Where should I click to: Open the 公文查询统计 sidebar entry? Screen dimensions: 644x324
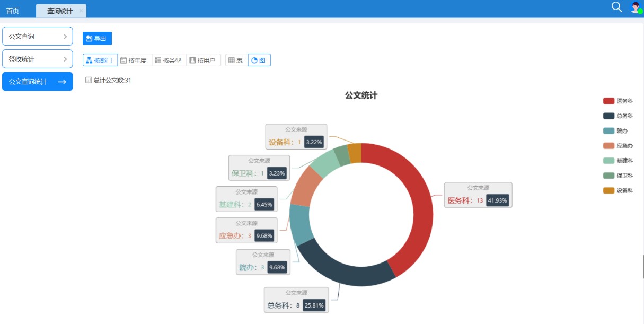click(x=38, y=82)
